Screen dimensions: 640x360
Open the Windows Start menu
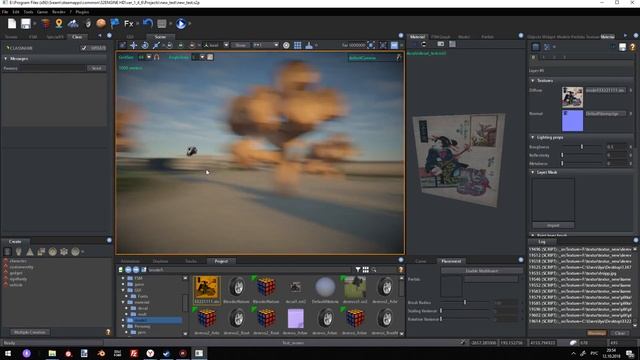[8, 353]
